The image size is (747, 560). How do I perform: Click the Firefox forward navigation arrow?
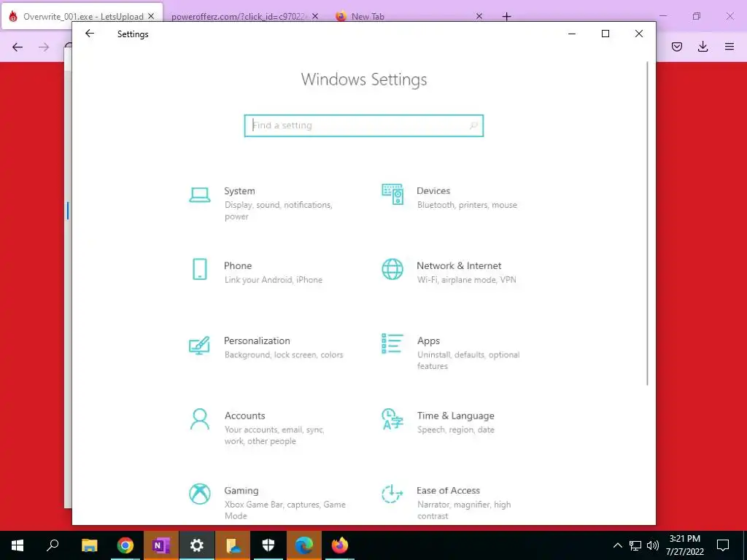tap(44, 47)
